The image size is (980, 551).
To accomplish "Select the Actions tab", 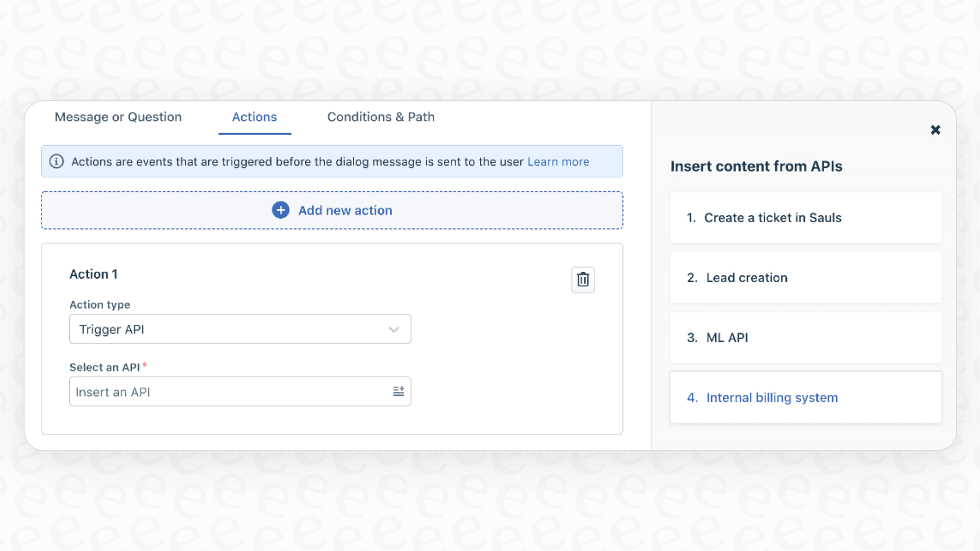I will (x=254, y=117).
